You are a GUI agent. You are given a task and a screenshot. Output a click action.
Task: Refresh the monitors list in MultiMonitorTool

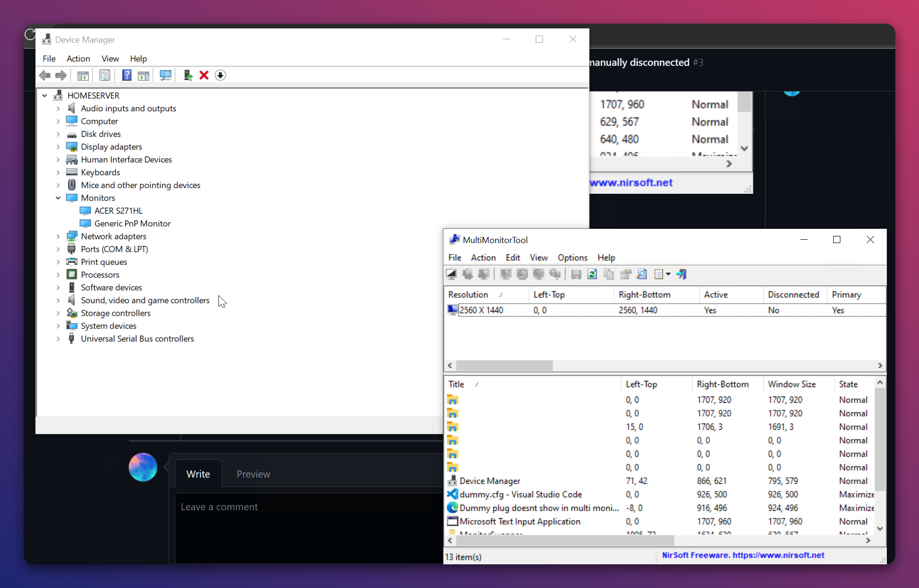coord(592,274)
